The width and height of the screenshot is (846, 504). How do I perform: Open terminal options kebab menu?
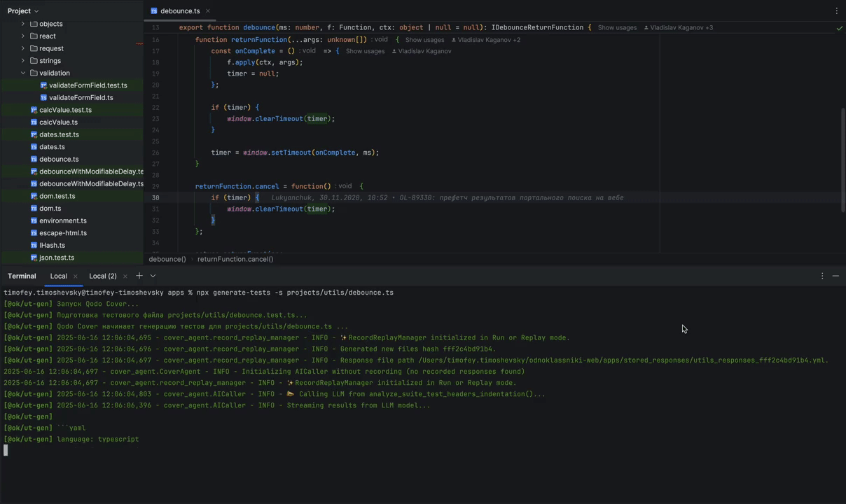(822, 276)
